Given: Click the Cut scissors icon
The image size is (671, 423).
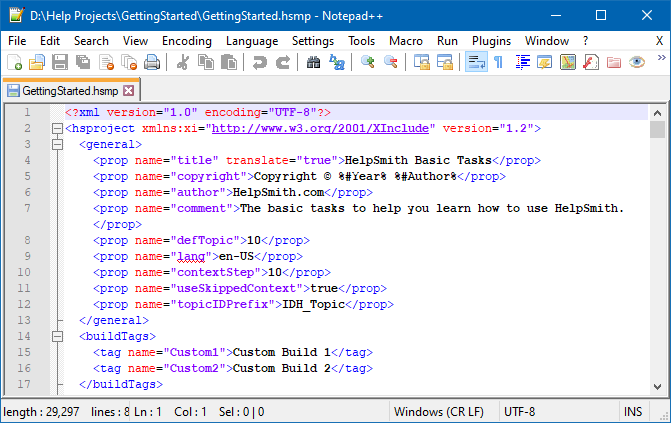Looking at the screenshot, I should 183,62.
